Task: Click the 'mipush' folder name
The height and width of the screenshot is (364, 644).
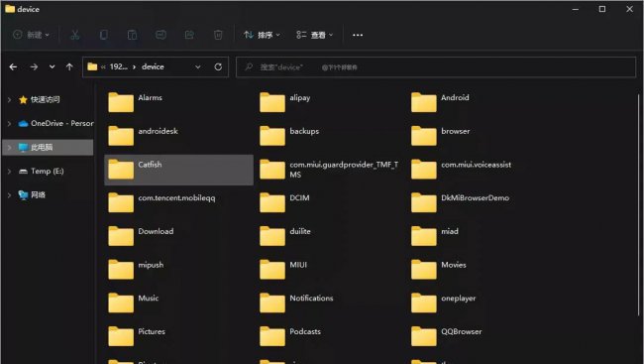Action: click(x=151, y=265)
